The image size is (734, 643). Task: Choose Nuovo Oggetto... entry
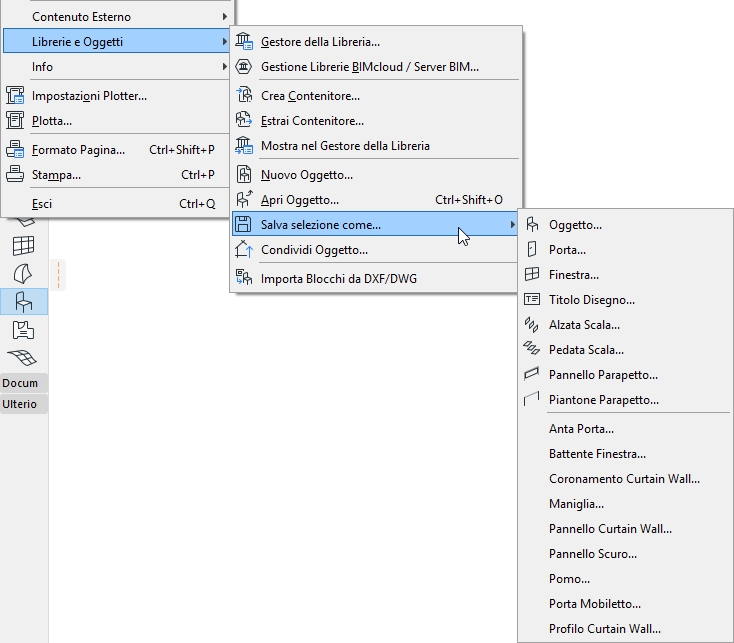tap(376, 175)
